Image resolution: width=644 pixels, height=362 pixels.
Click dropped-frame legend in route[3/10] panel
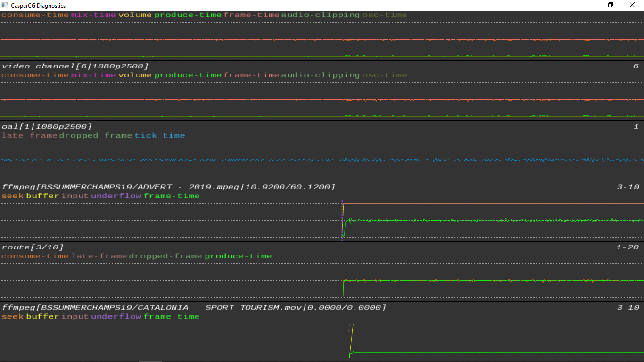(x=166, y=256)
